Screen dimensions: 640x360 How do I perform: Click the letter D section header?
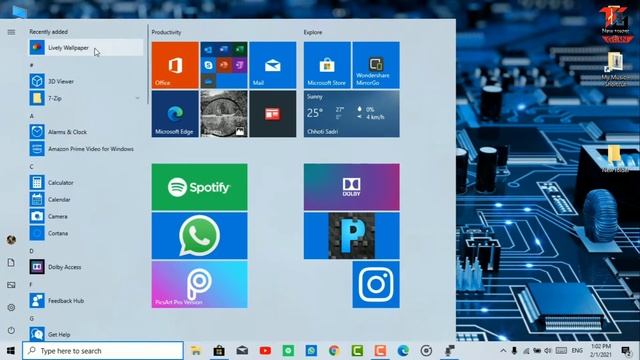pyautogui.click(x=31, y=251)
